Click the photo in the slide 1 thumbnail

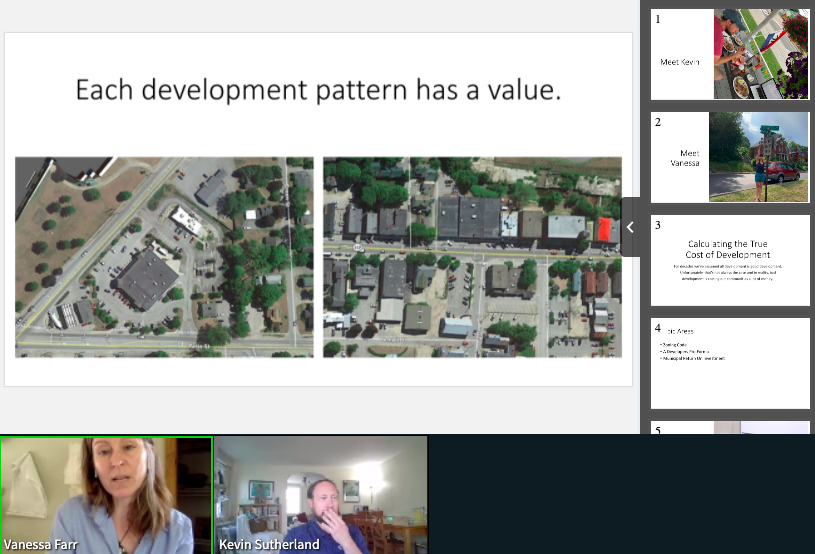point(761,54)
